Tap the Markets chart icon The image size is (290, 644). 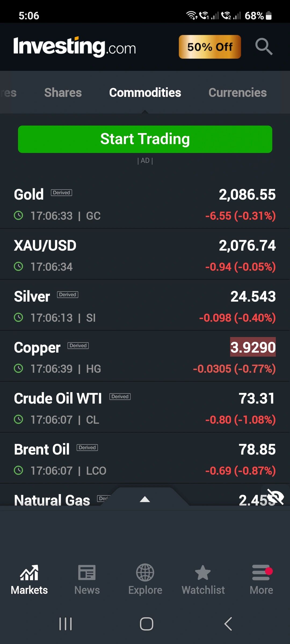tap(29, 572)
